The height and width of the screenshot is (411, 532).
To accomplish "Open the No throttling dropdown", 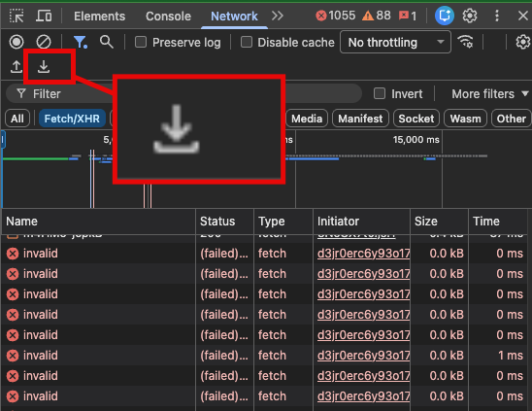I will tap(396, 42).
